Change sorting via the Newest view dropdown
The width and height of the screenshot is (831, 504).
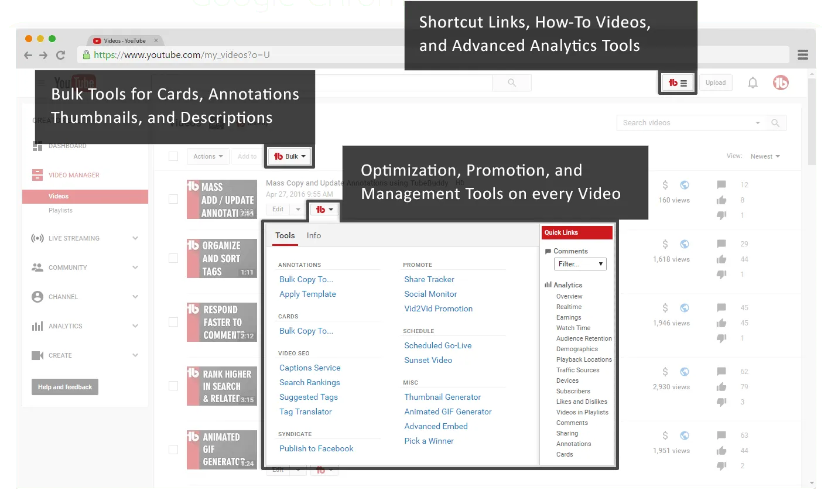pos(764,156)
